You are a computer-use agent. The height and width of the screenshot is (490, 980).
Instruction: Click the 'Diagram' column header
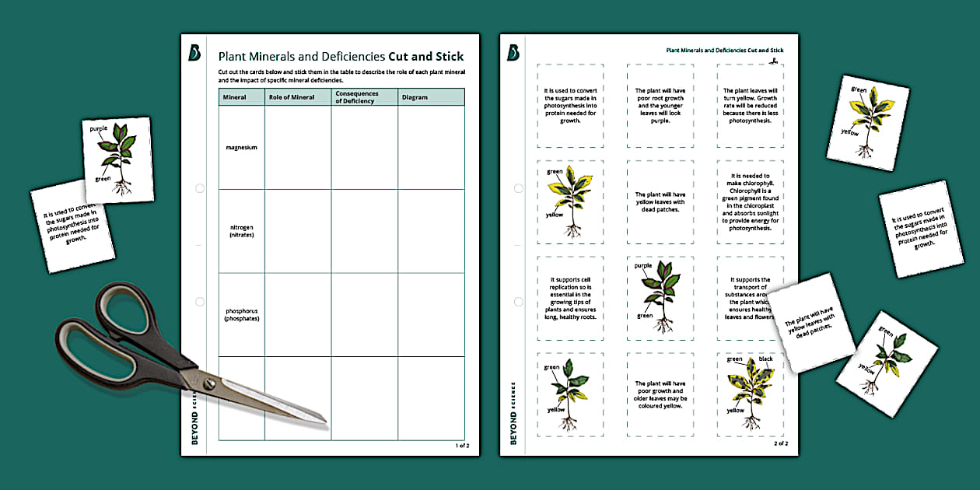click(x=415, y=97)
